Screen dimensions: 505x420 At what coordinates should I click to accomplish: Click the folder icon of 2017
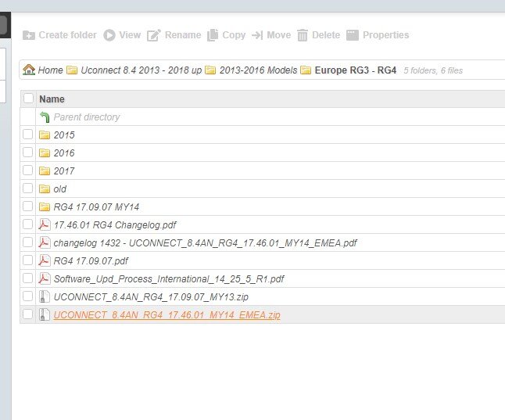tap(45, 171)
